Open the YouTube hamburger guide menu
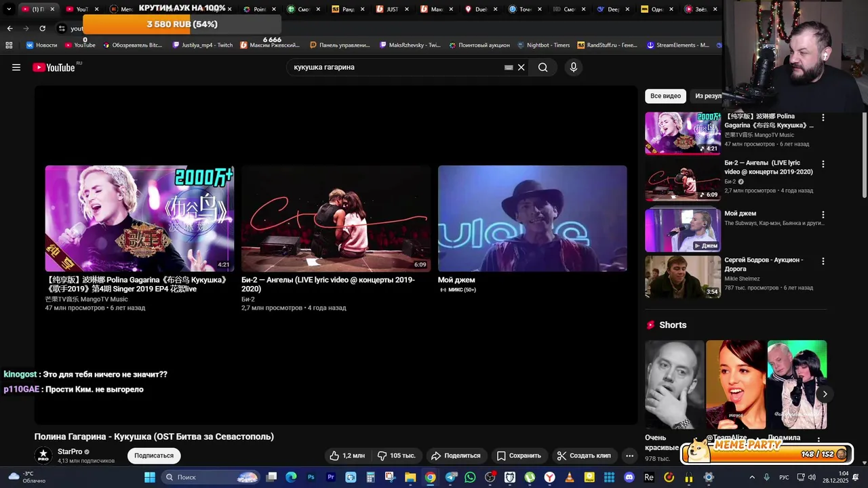The height and width of the screenshot is (488, 868). click(x=16, y=67)
